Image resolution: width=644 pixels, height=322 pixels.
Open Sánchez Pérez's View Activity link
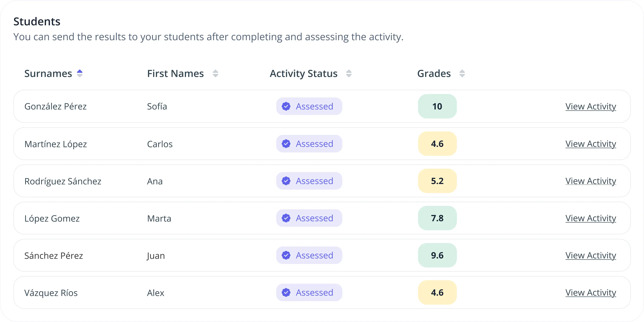coord(590,255)
